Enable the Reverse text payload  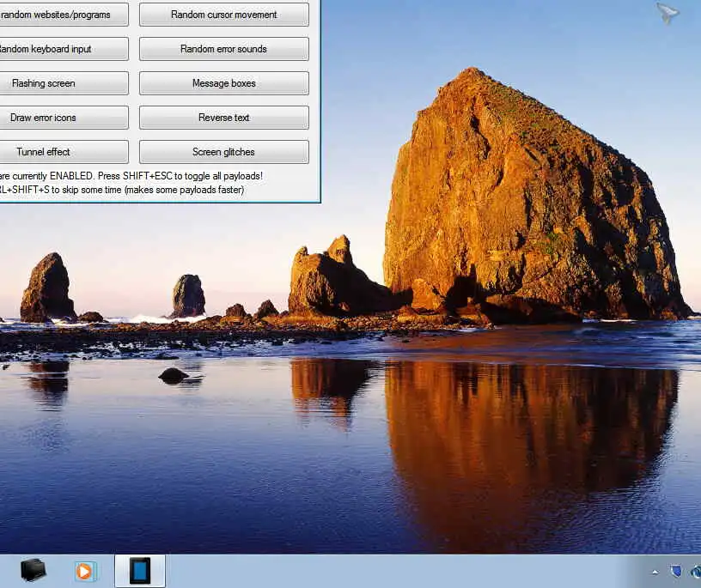224,118
